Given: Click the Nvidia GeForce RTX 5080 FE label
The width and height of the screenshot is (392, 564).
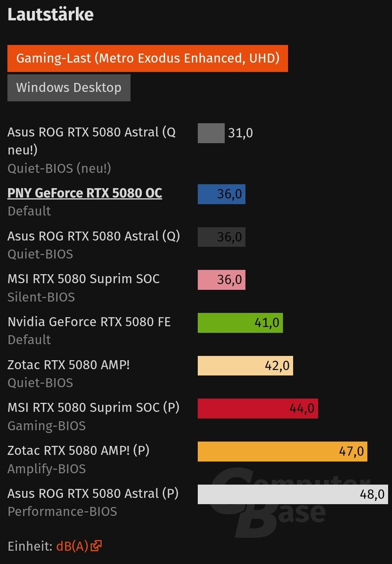Looking at the screenshot, I should point(89,322).
